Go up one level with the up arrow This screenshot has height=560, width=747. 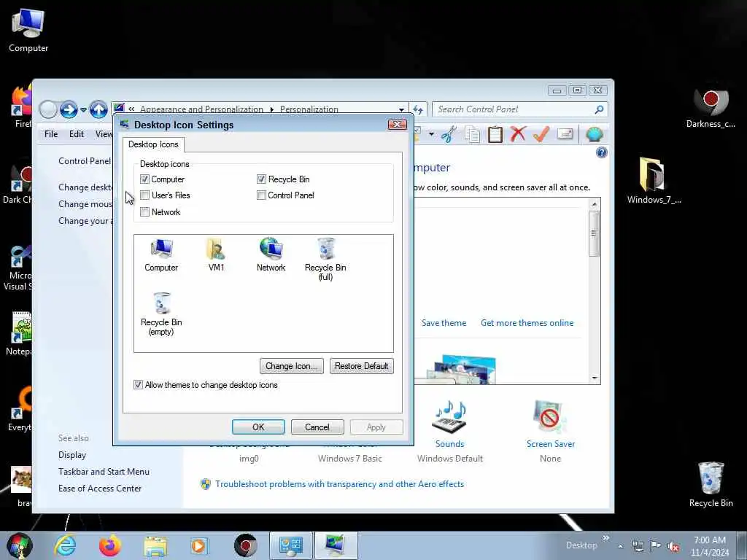pyautogui.click(x=98, y=109)
